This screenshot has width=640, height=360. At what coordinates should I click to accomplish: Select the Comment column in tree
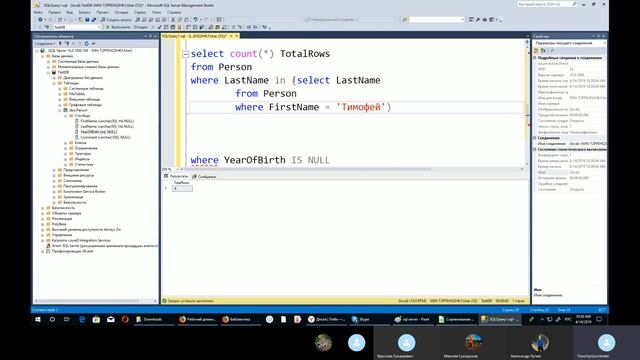[x=105, y=137]
